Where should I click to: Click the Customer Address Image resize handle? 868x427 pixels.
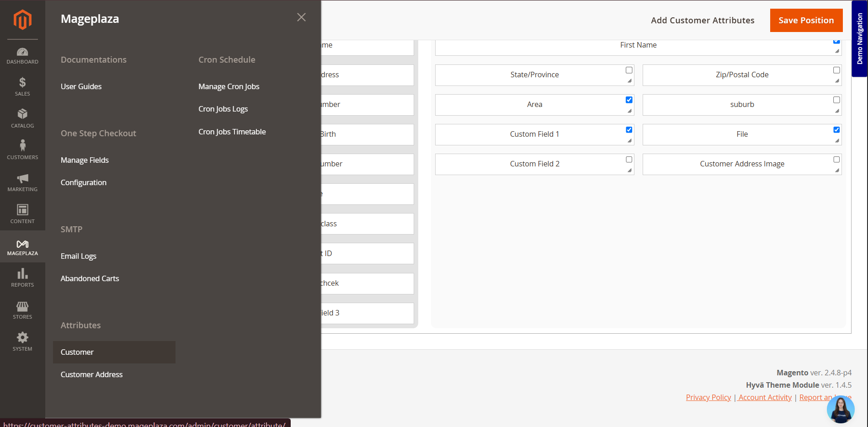(x=837, y=170)
